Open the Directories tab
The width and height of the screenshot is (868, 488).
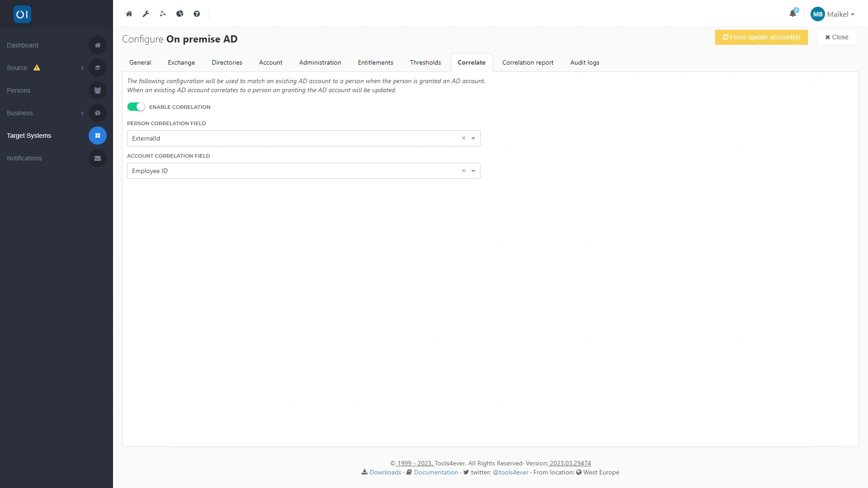coord(227,62)
